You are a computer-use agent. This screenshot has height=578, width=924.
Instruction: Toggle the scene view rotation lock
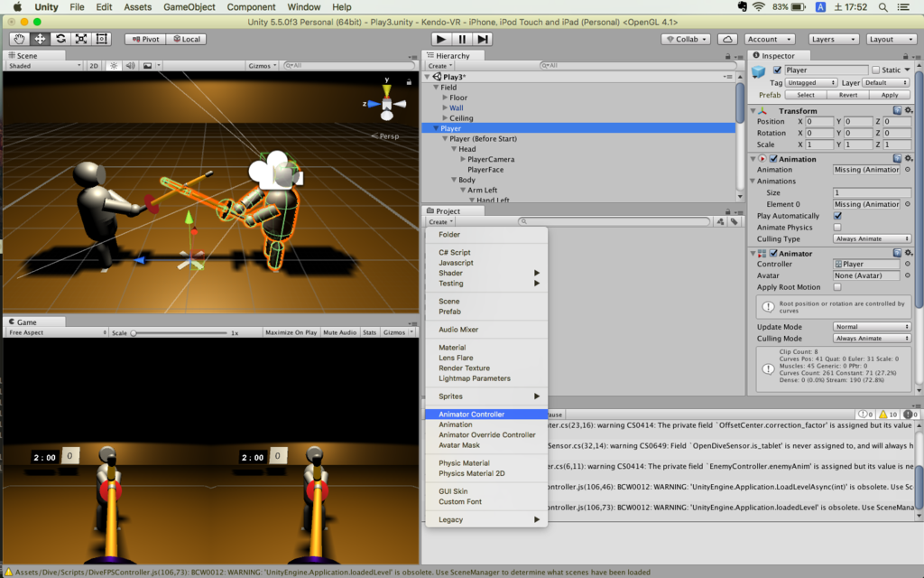[409, 81]
